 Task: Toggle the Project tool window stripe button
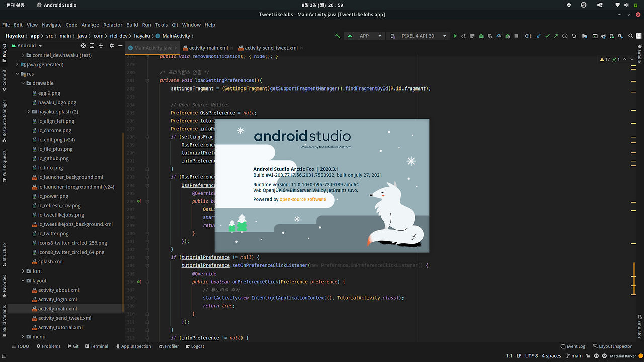click(x=4, y=53)
